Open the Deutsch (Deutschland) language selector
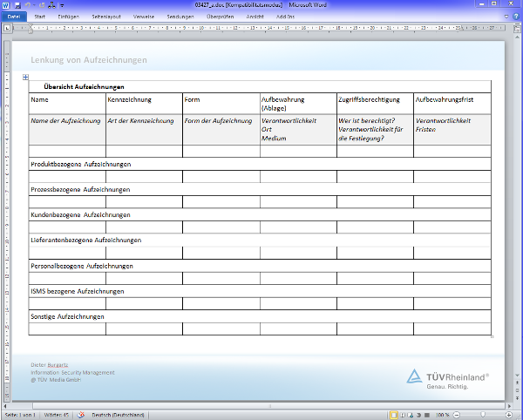The height and width of the screenshot is (420, 523). [x=118, y=414]
